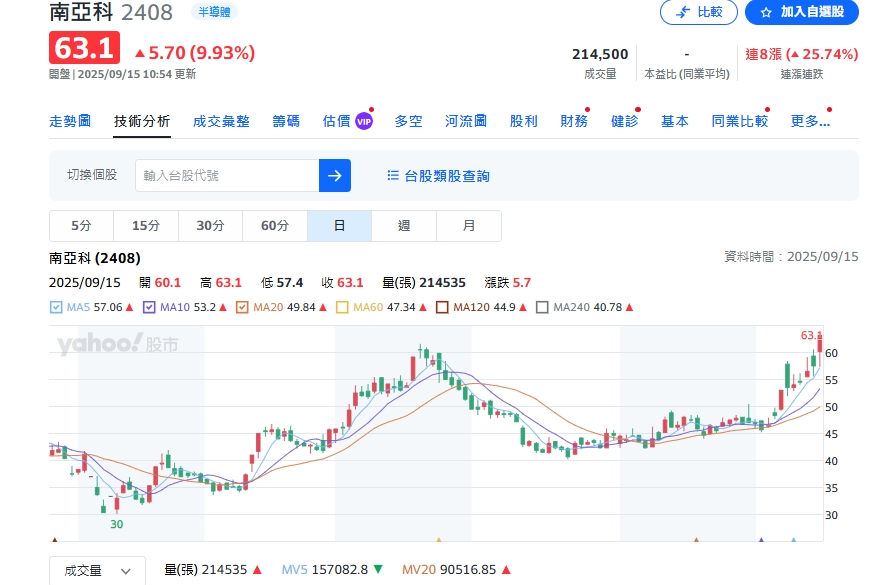Click 加入自選股 to add to watchlist
The width and height of the screenshot is (884, 585).
[800, 13]
